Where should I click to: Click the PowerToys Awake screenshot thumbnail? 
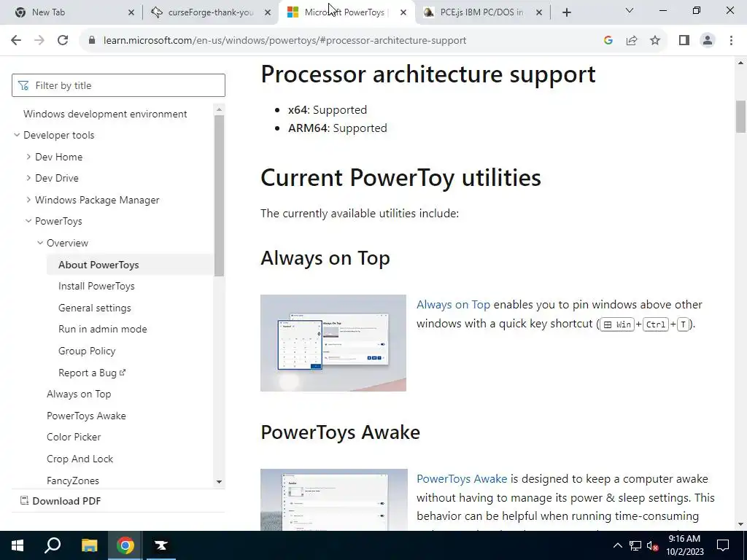pos(334,500)
